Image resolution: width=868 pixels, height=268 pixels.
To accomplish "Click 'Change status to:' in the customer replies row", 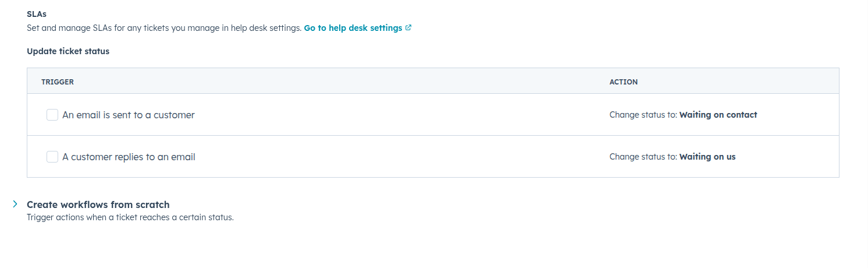I will pyautogui.click(x=643, y=157).
